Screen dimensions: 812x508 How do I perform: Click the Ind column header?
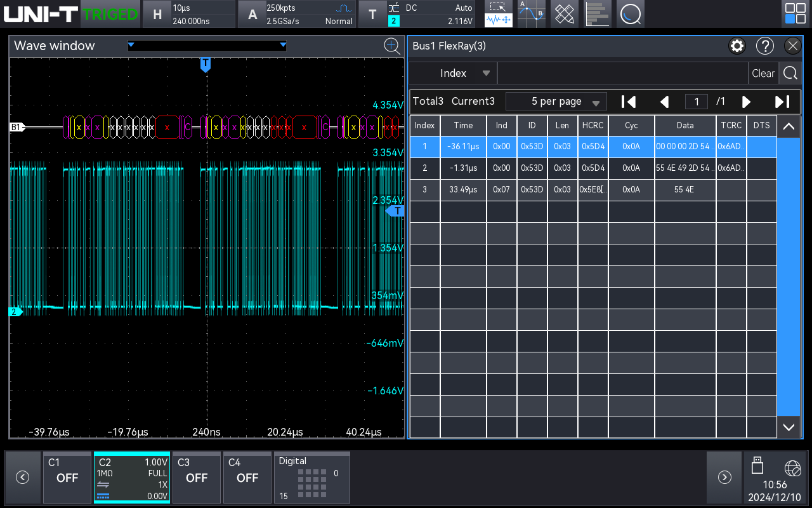tap(501, 125)
